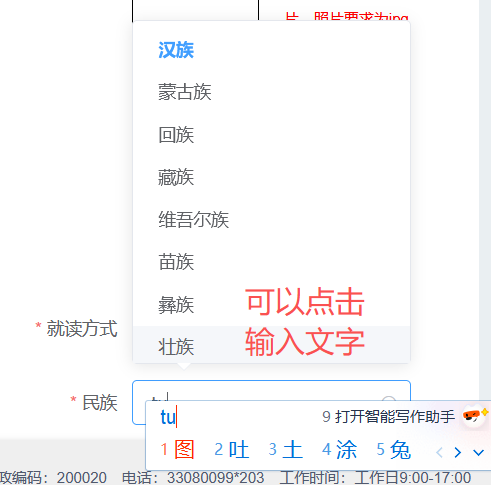Click the footer phone number 33080099*203
Image resolution: width=491 pixels, height=485 pixels.
[x=215, y=477]
